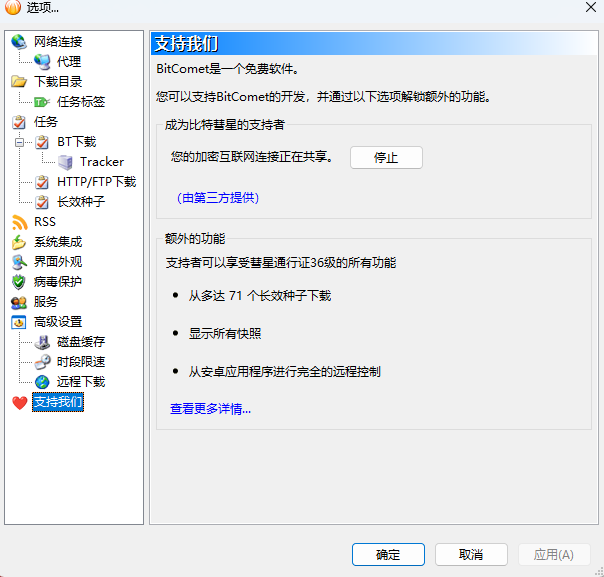Open the 下载目录 settings page

point(58,82)
